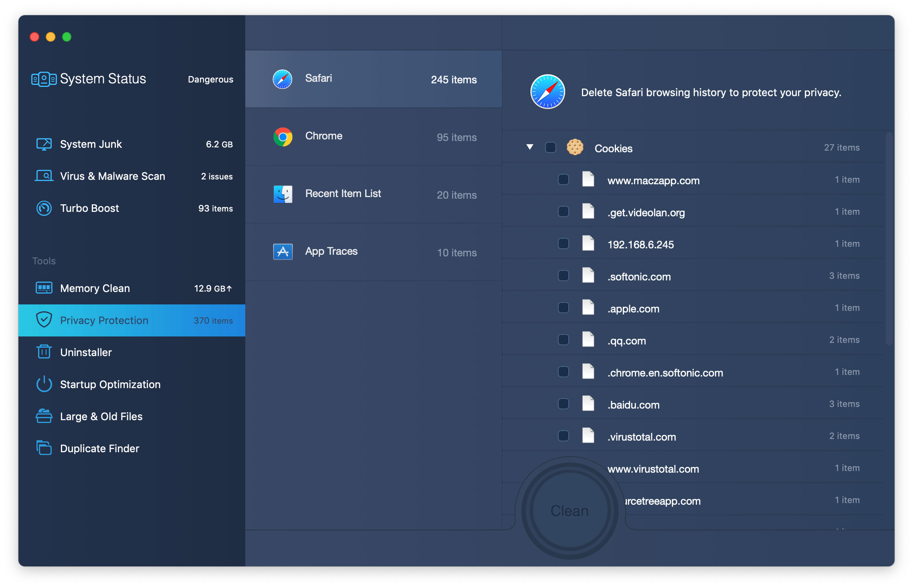Click the Cookies cookie icon
The width and height of the screenshot is (913, 588).
click(x=575, y=147)
